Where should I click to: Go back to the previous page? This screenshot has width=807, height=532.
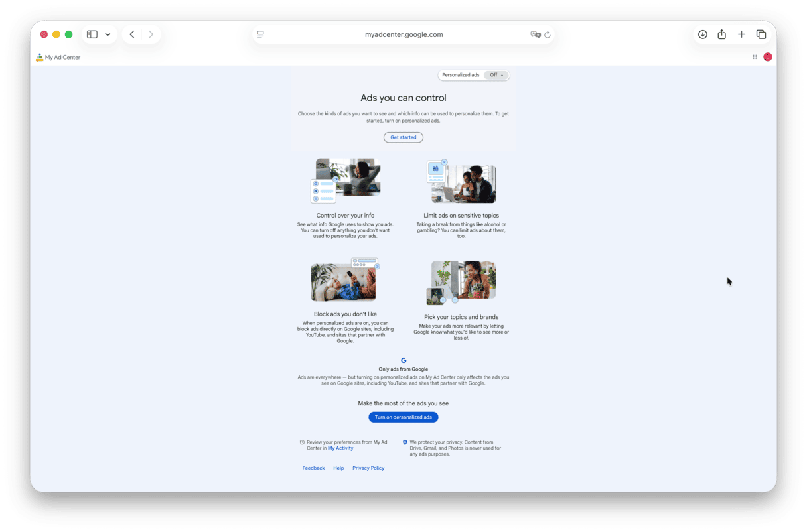click(132, 34)
